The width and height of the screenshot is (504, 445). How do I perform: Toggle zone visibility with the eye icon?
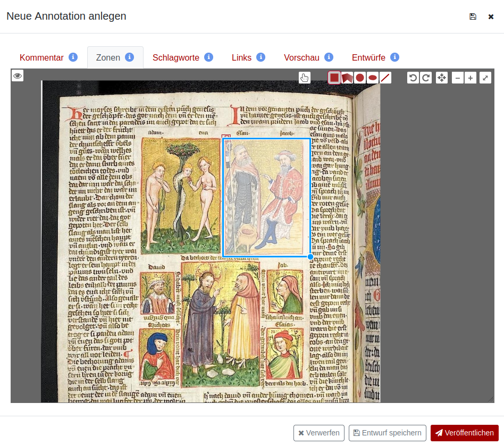(x=18, y=76)
